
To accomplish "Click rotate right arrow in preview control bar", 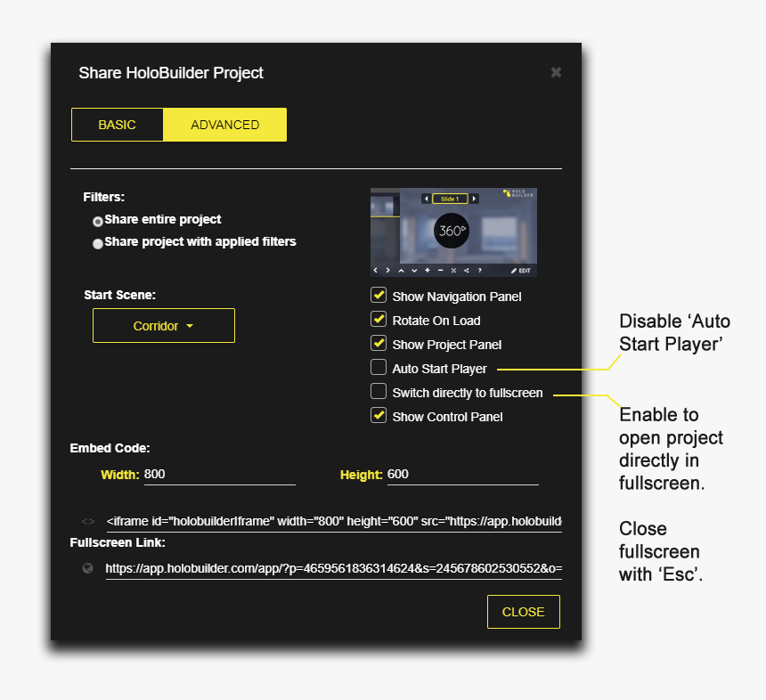I will (x=387, y=270).
